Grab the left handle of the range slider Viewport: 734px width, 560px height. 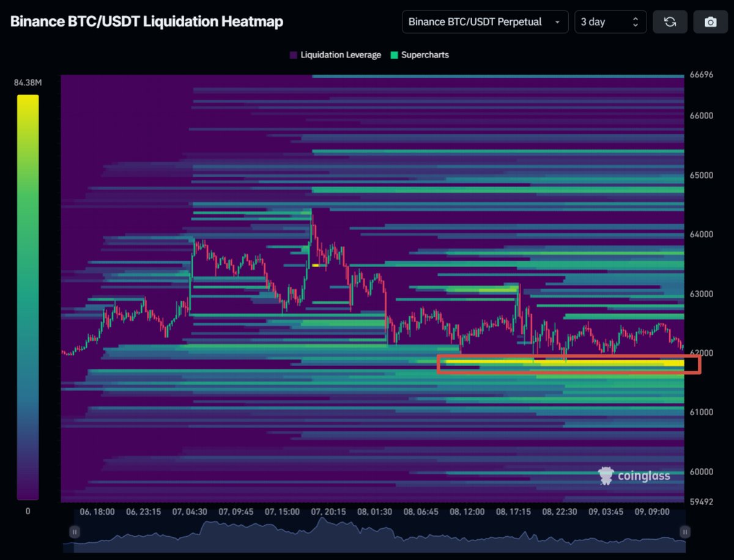point(75,532)
